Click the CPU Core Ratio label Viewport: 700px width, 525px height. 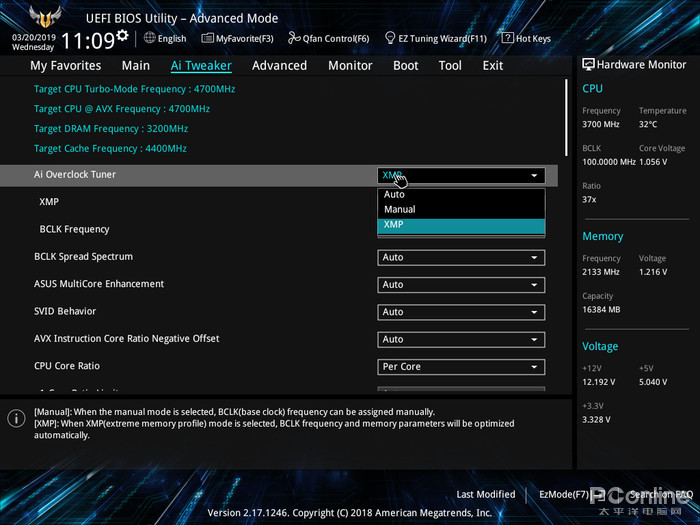click(67, 366)
